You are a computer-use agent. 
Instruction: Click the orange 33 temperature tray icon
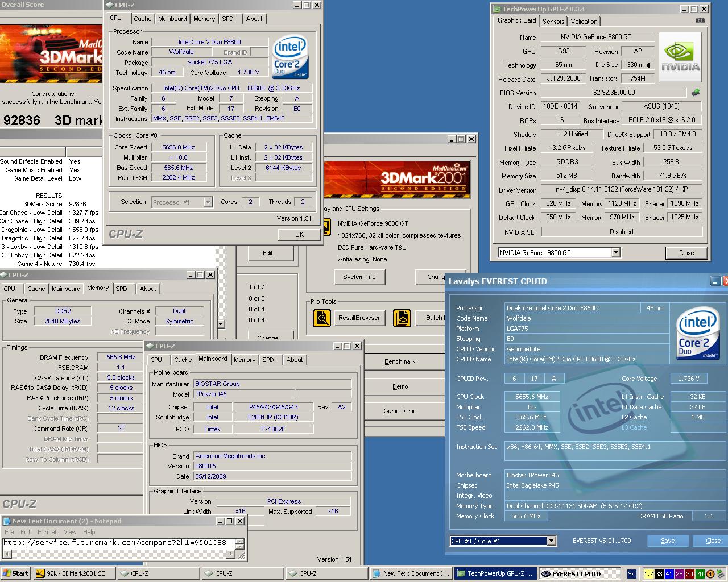659,574
